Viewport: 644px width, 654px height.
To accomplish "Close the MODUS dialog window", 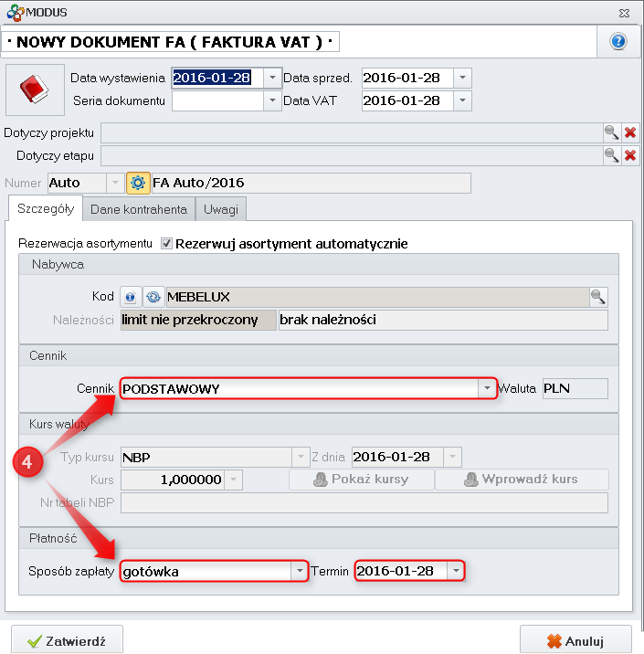I will (x=624, y=14).
